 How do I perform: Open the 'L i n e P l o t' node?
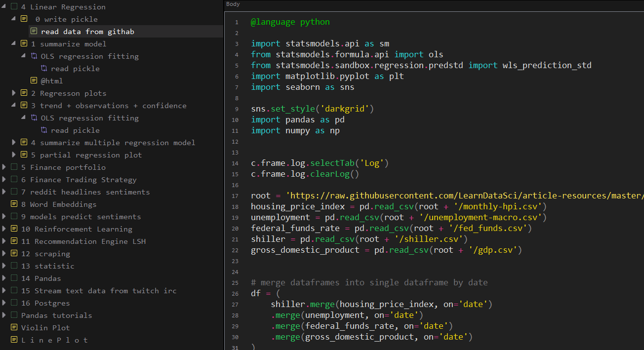pyautogui.click(x=54, y=340)
